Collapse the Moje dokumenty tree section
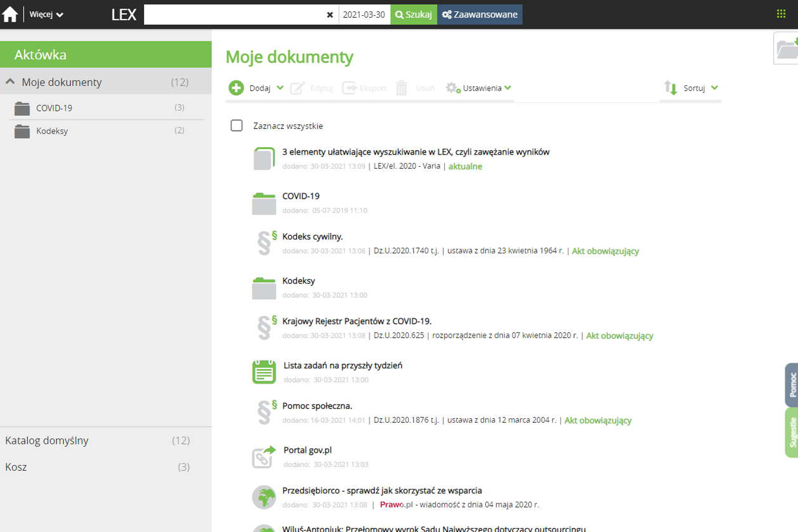 click(10, 82)
